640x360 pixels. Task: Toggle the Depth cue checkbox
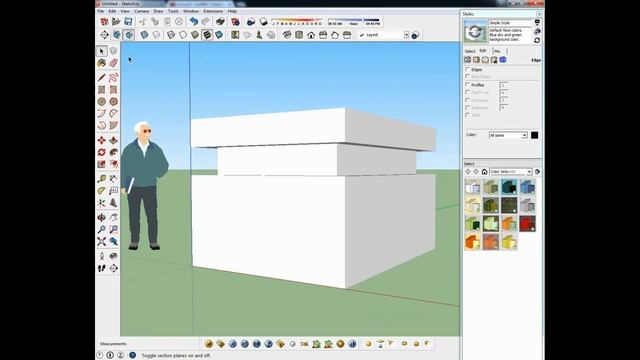click(468, 92)
